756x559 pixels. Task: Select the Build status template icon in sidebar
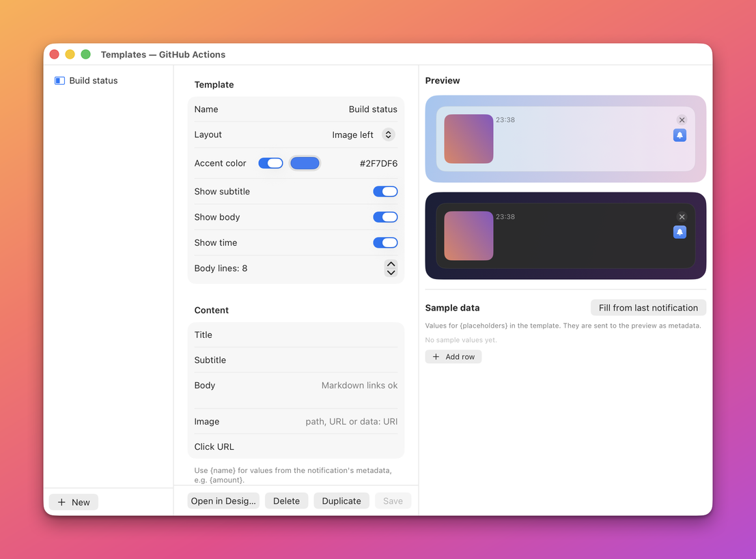point(60,81)
